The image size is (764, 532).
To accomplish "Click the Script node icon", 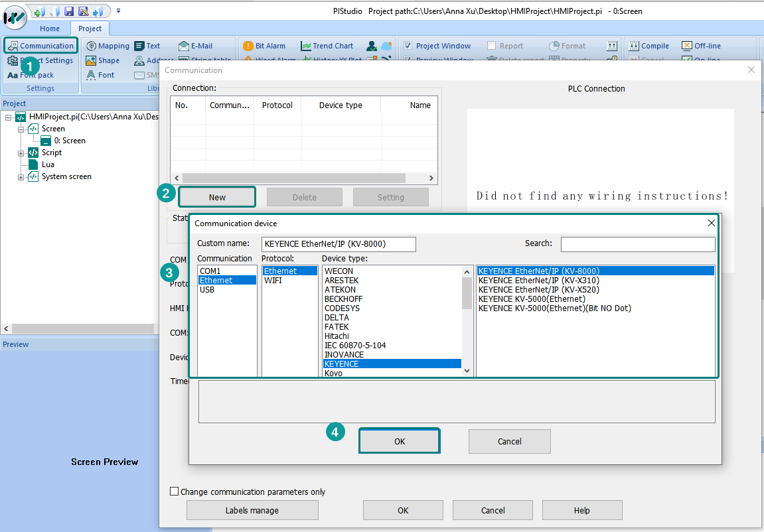I will pos(33,153).
